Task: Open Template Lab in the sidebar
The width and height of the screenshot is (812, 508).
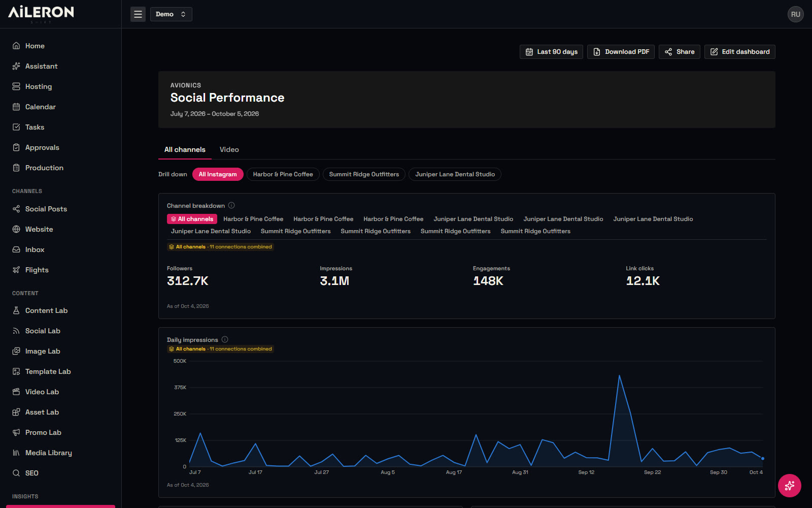Action: click(x=60, y=371)
